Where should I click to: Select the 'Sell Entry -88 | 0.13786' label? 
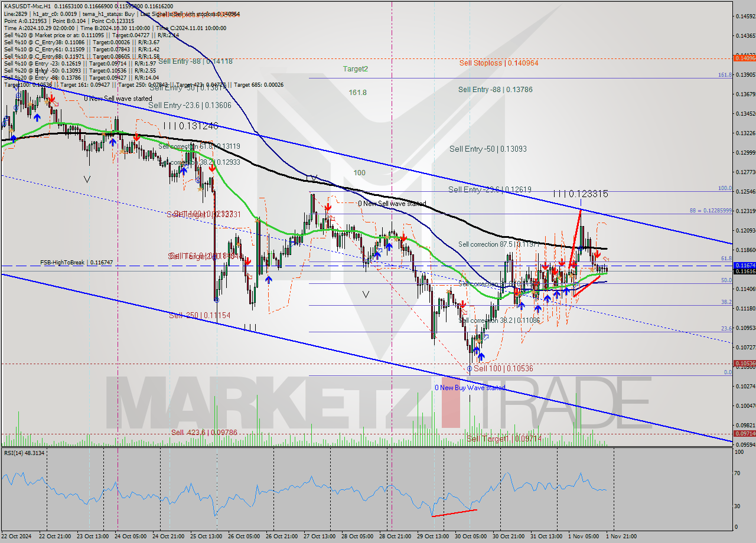pyautogui.click(x=495, y=90)
